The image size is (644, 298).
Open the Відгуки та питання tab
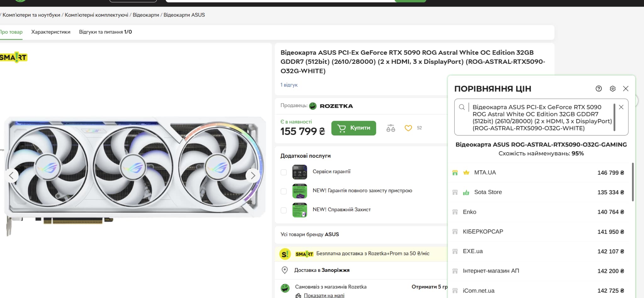coord(105,32)
